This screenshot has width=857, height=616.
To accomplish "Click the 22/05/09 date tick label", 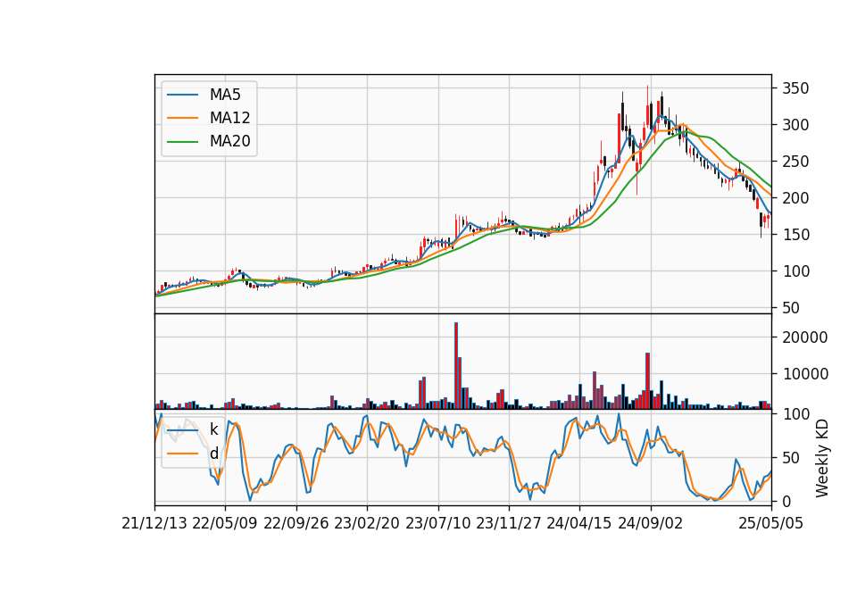I will 225,523.
